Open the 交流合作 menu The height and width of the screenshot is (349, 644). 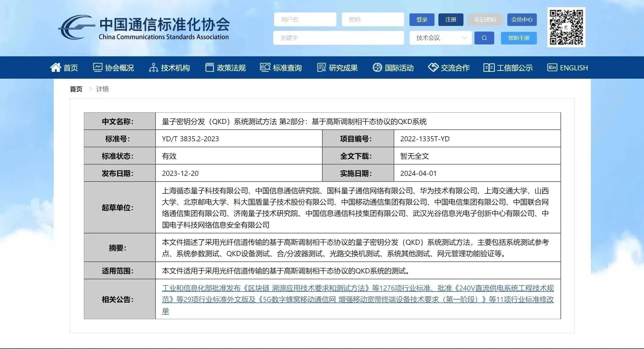[455, 68]
